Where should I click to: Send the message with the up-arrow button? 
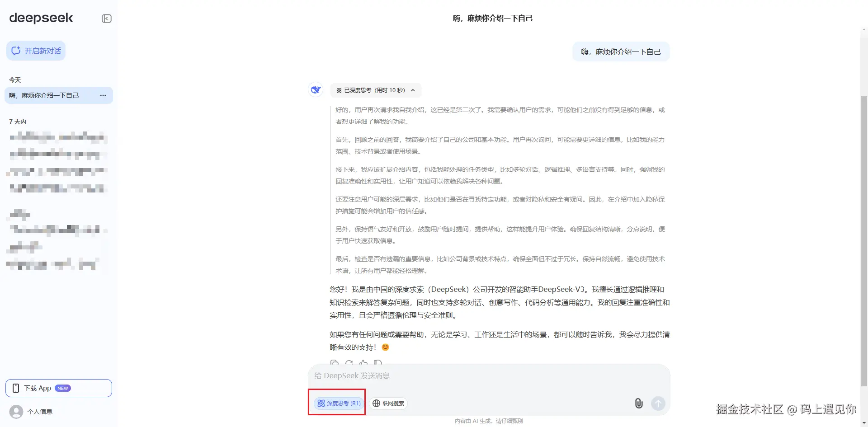pos(658,403)
